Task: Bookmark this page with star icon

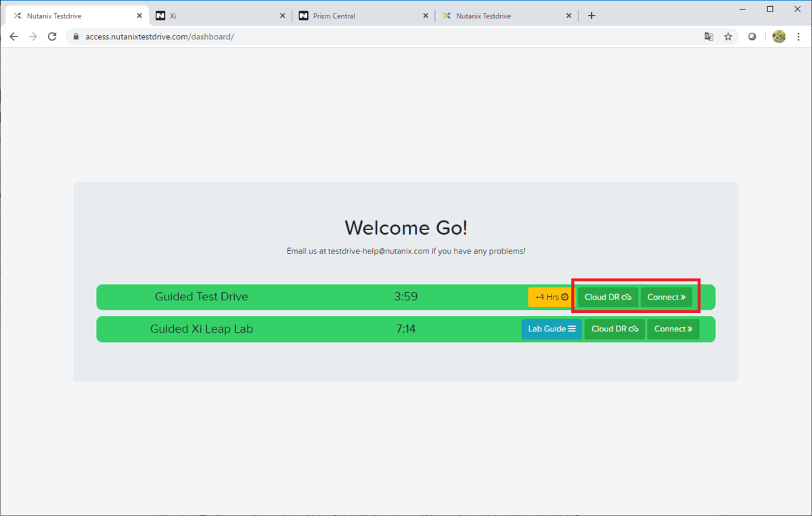Action: click(x=728, y=37)
